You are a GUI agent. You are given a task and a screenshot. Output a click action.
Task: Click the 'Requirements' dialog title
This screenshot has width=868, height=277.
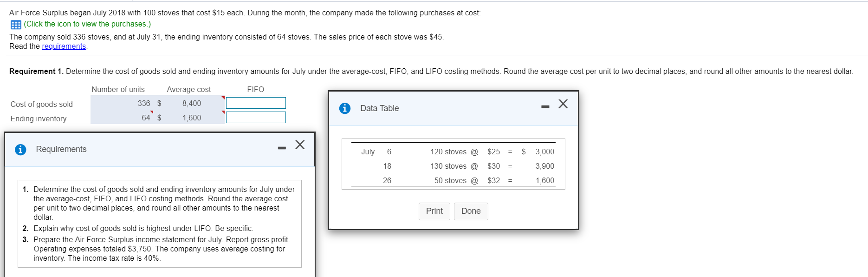61,149
